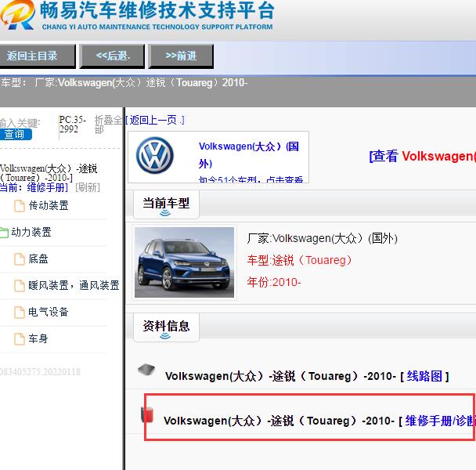Screen dimensions: 476x470
Task: Open the Volkswagen(大众)(国外) brand link
Action: (249, 155)
